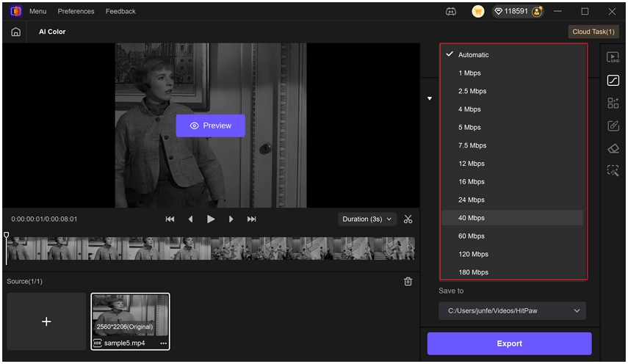628x364 pixels.
Task: Open the sample5.mp4 three-dot options
Action: click(163, 343)
